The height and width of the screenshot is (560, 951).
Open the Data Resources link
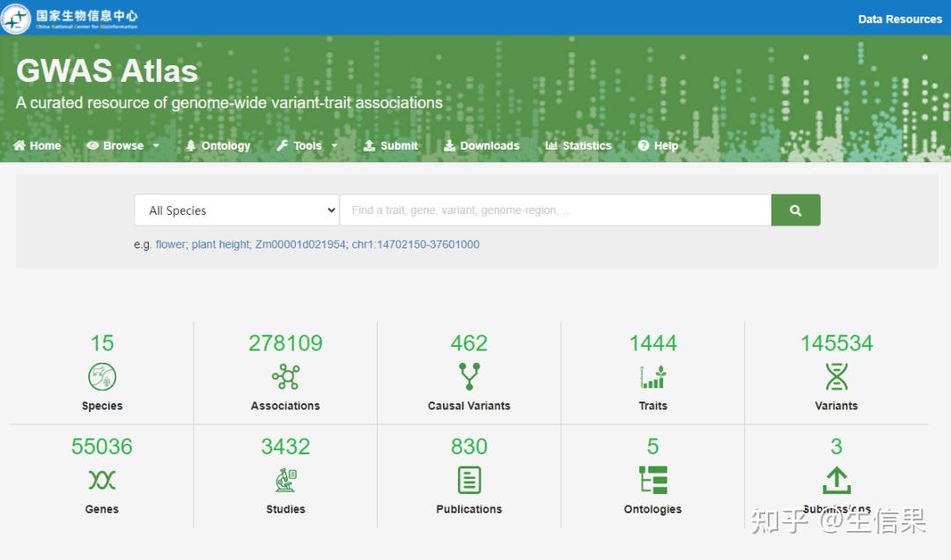pos(899,19)
